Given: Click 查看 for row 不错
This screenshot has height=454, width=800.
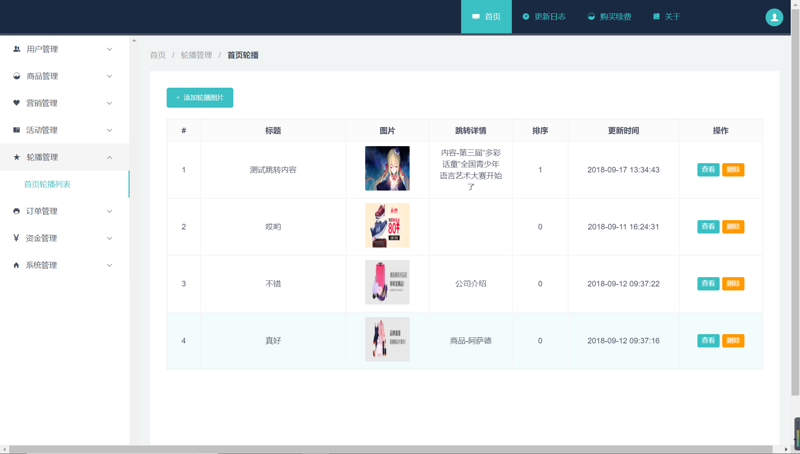Looking at the screenshot, I should [x=708, y=284].
